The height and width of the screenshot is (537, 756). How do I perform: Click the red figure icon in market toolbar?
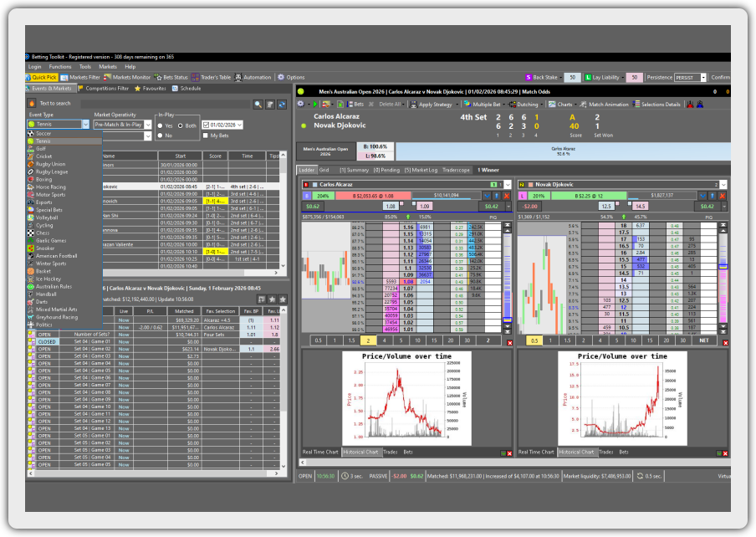click(x=690, y=104)
